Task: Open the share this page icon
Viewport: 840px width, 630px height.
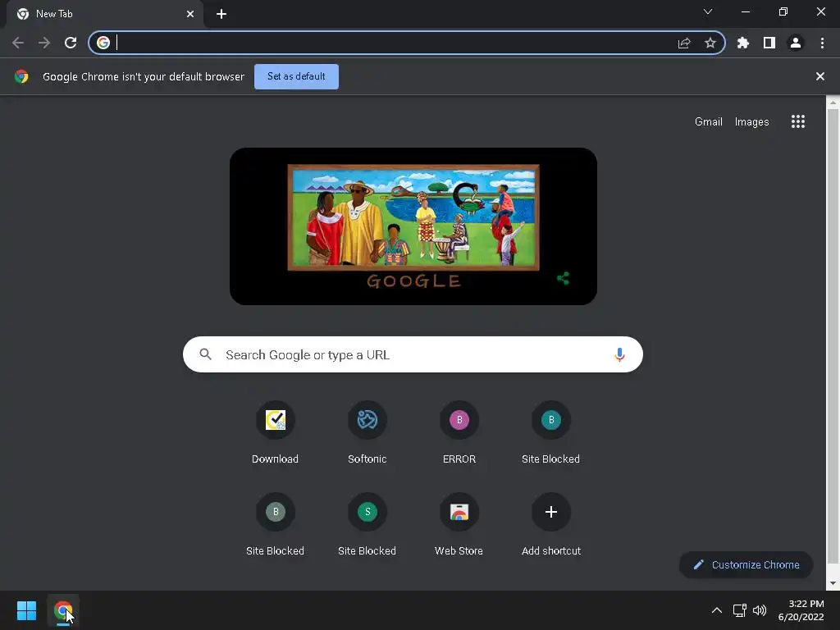Action: click(684, 43)
